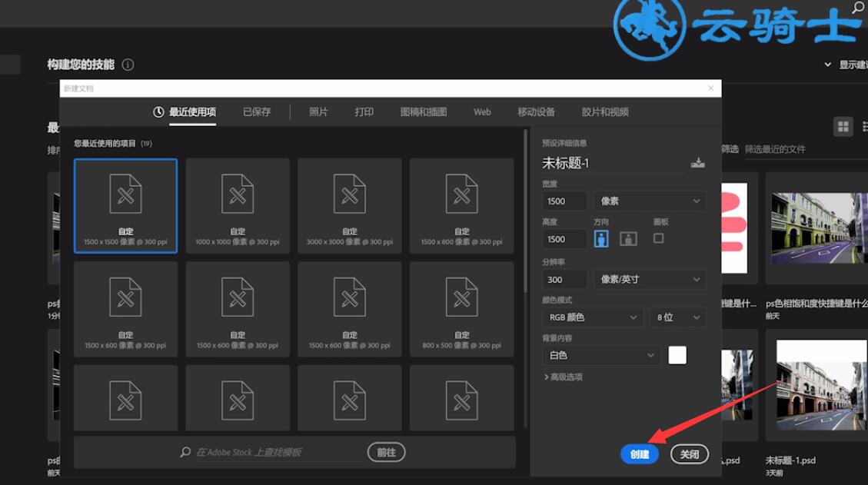This screenshot has width=868, height=485.
Task: Click the Adobe Stock template search field
Action: click(278, 453)
